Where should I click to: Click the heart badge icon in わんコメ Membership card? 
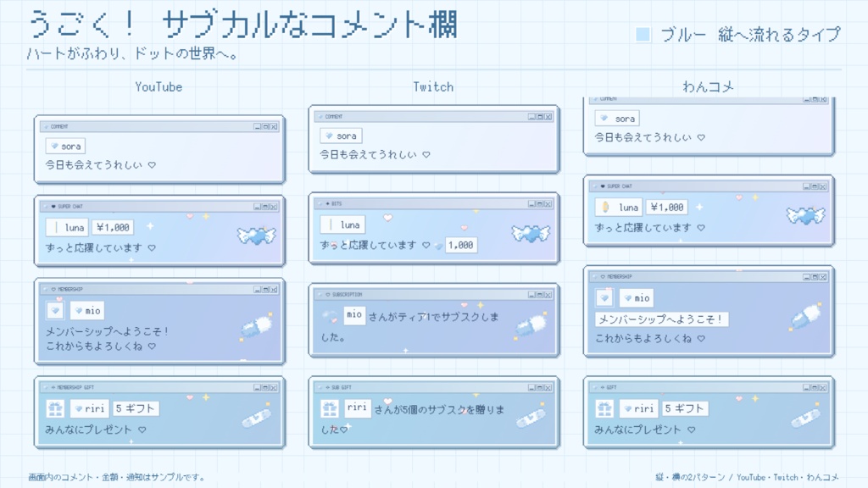point(604,298)
